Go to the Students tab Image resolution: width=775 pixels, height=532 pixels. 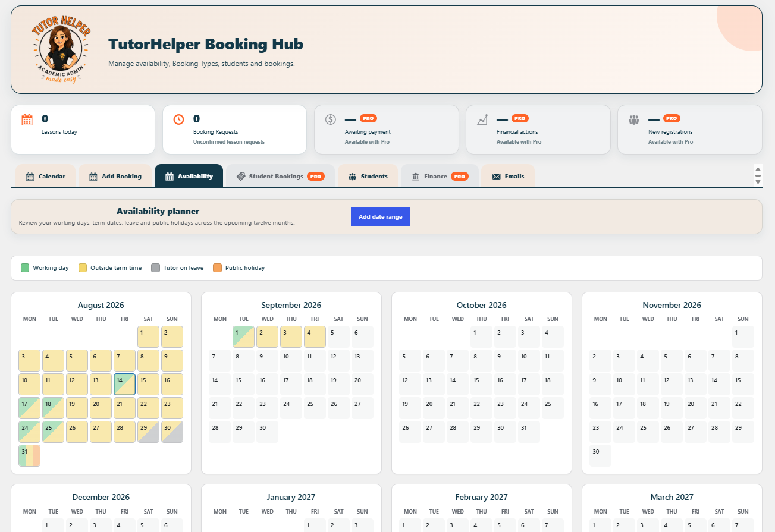[368, 176]
